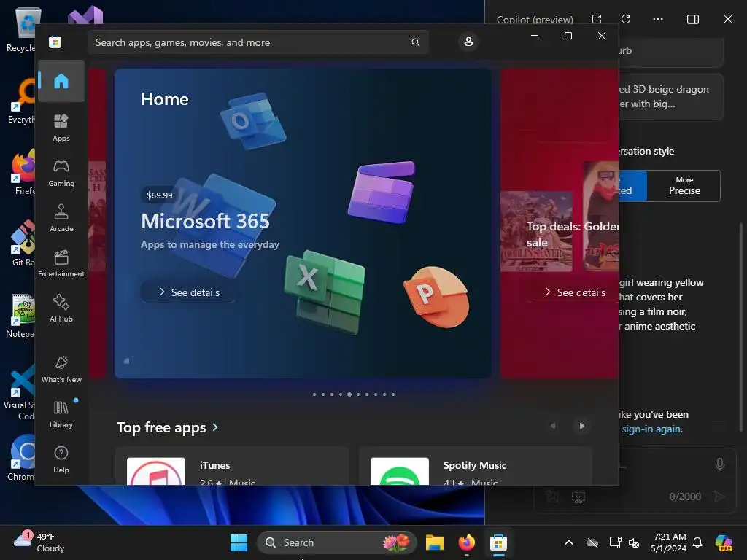Open the Spotify Music app card
Screen dimensions: 747x560
pos(476,466)
